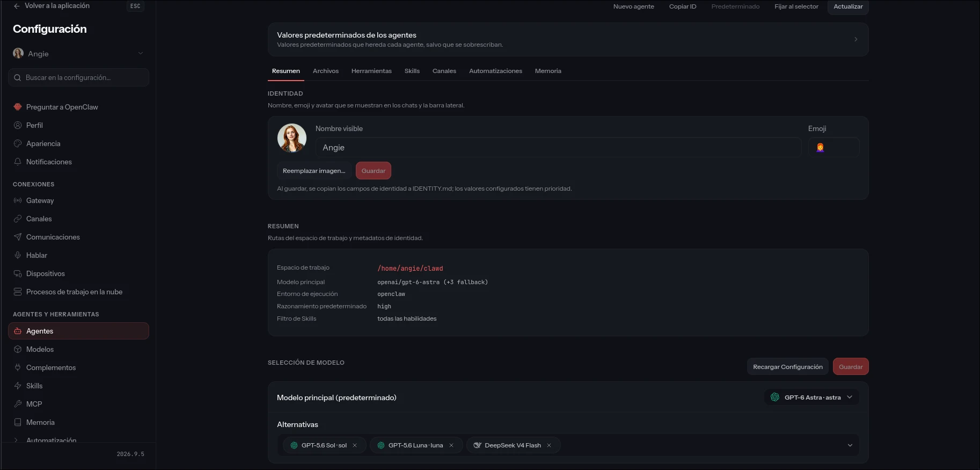The width and height of the screenshot is (980, 470).
Task: Click Recargar Configuración button
Action: (788, 367)
